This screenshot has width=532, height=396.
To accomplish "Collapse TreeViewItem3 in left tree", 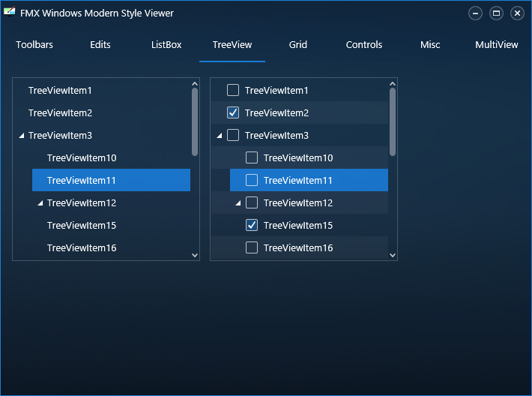I will point(22,136).
